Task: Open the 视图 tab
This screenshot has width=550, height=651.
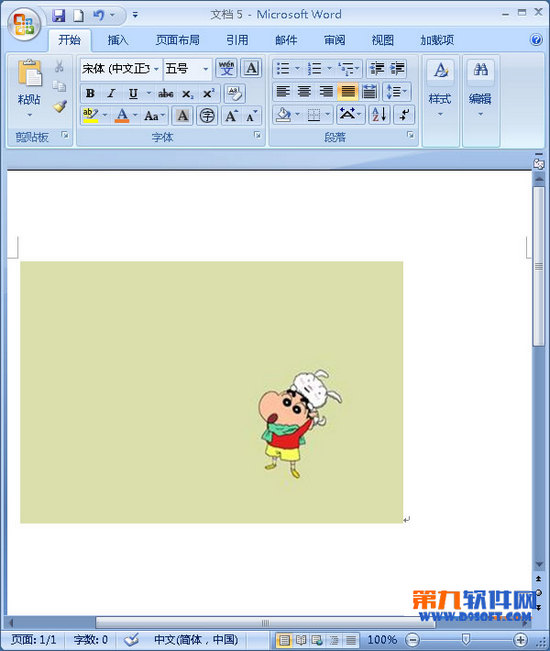Action: click(382, 40)
